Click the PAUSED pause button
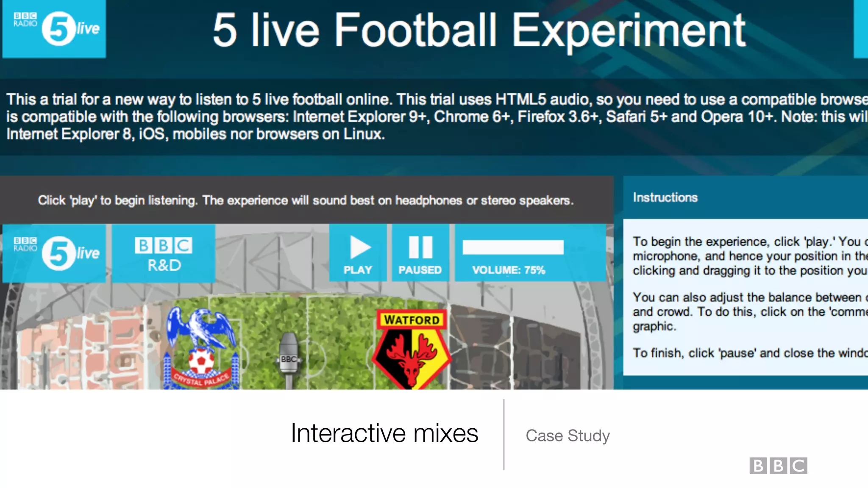The image size is (868, 488). coord(420,253)
